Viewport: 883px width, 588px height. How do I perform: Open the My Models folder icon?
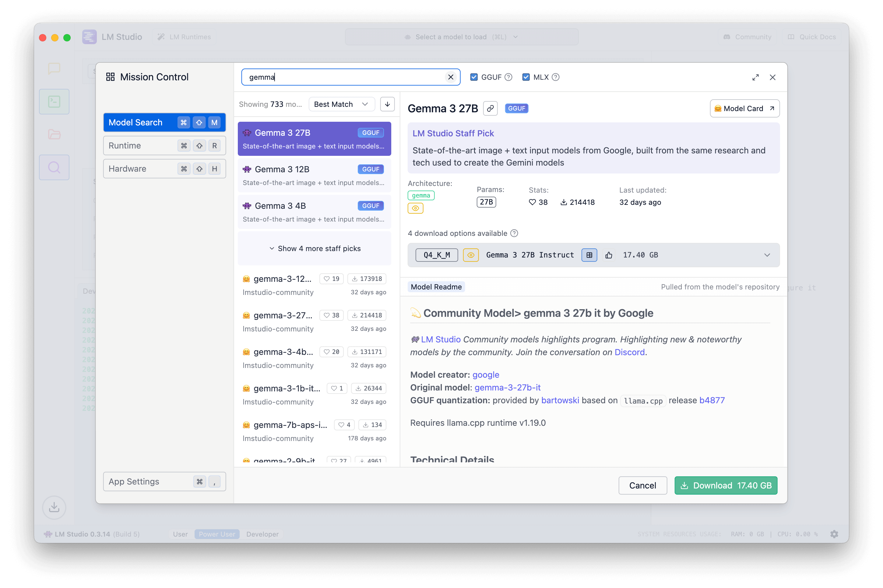click(54, 134)
